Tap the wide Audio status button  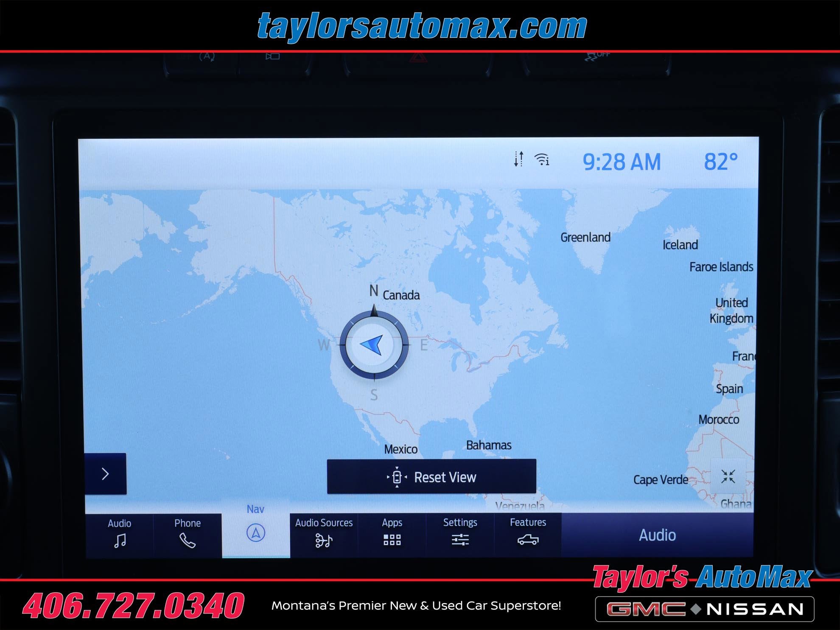[657, 535]
